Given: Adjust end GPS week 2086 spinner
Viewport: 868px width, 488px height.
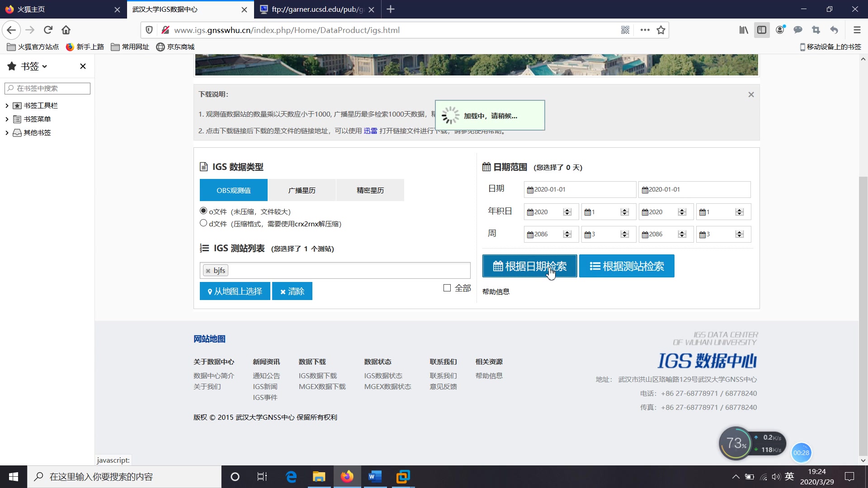Looking at the screenshot, I should 682,234.
